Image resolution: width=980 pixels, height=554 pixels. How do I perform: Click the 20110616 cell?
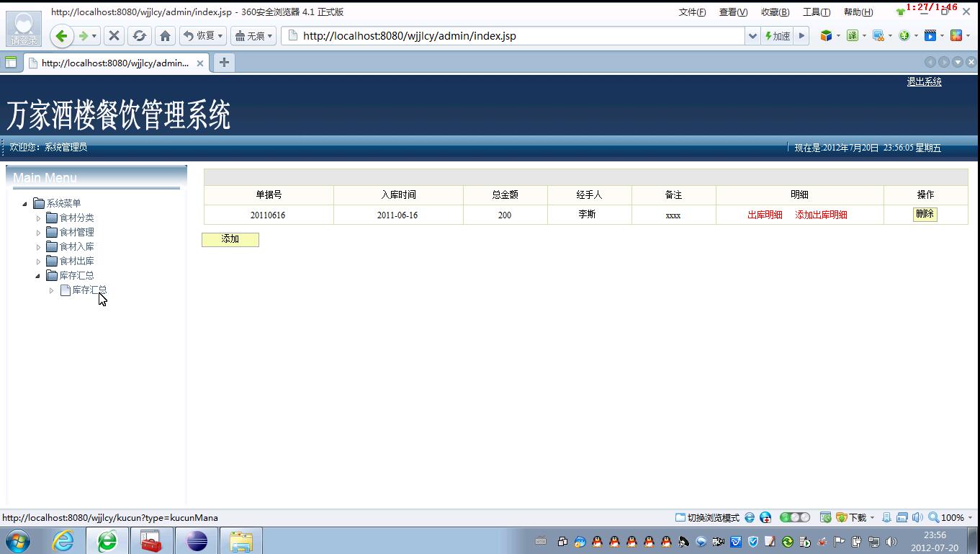coord(268,215)
